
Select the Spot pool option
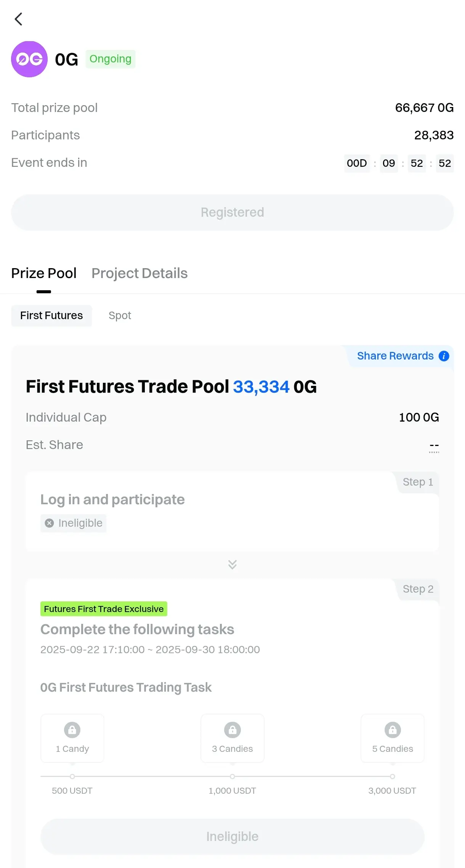click(120, 315)
